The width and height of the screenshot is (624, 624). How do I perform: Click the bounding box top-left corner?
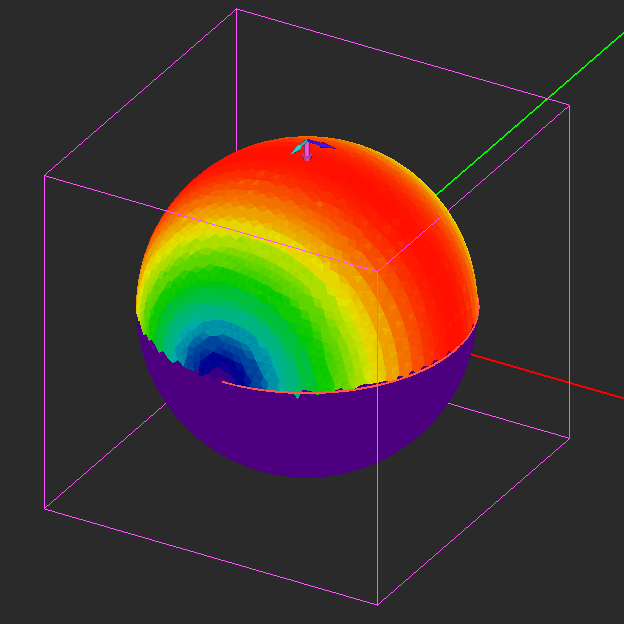(45, 175)
